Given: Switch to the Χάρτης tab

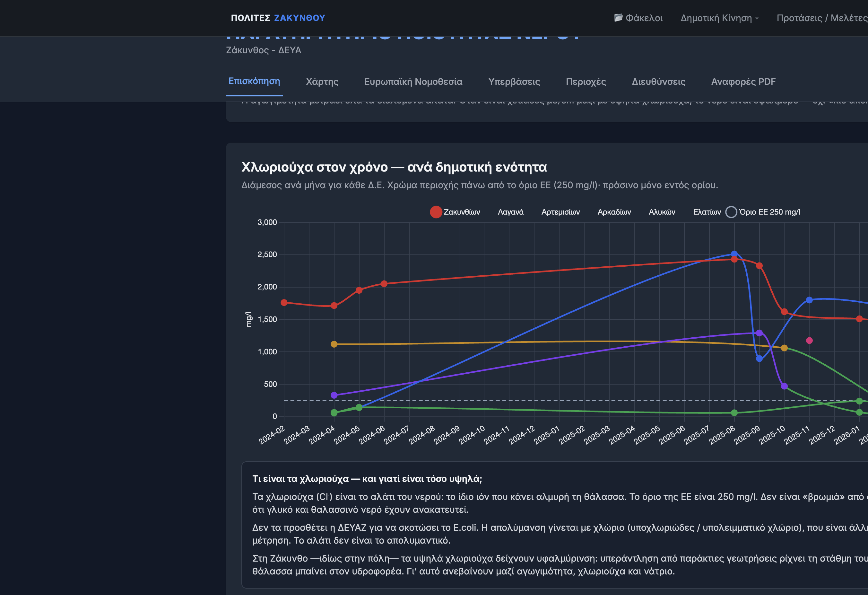Looking at the screenshot, I should coord(322,82).
